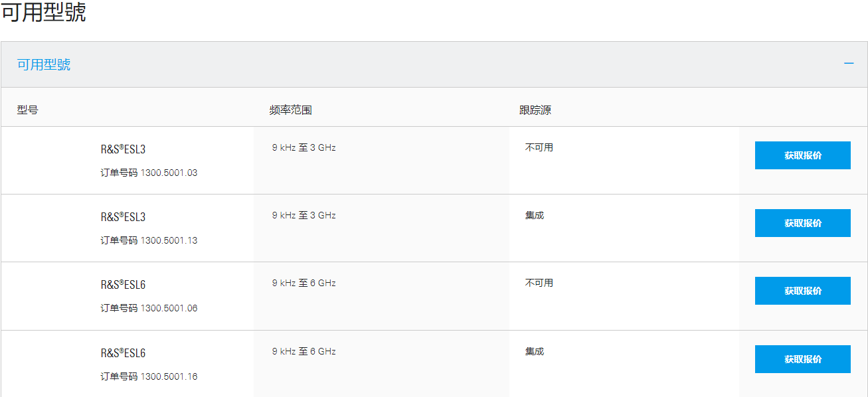Select order number 1300.5001.16 text
This screenshot has height=397, width=868.
[x=169, y=376]
